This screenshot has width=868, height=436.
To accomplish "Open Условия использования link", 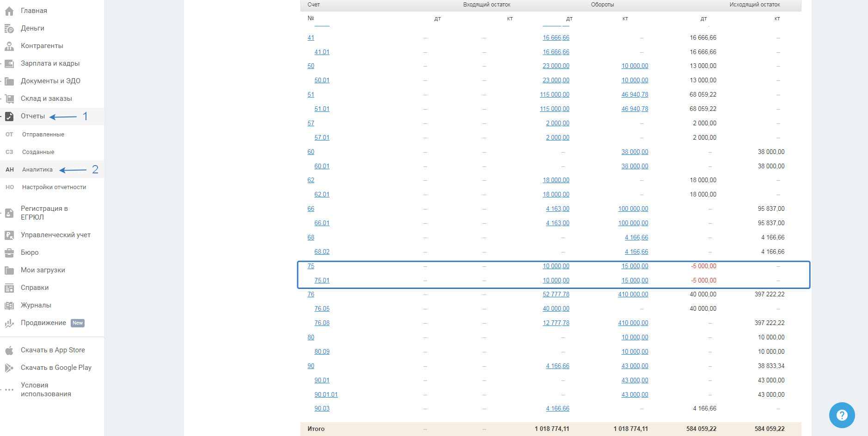I will 46,390.
